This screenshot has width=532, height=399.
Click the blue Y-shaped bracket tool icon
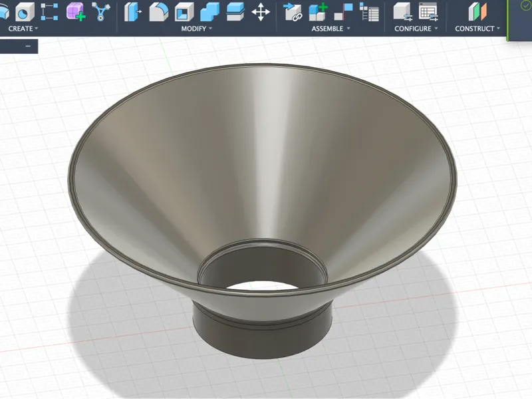coord(101,11)
